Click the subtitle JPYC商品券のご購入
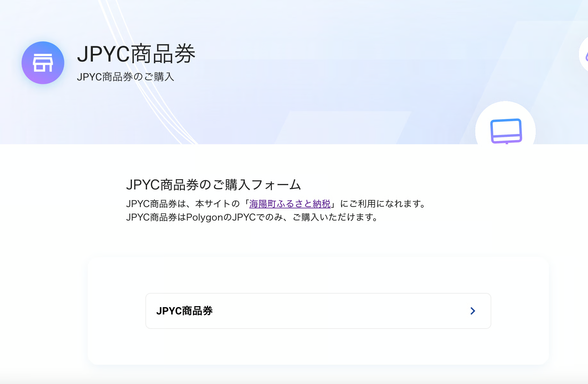This screenshot has width=588, height=384. pos(126,77)
